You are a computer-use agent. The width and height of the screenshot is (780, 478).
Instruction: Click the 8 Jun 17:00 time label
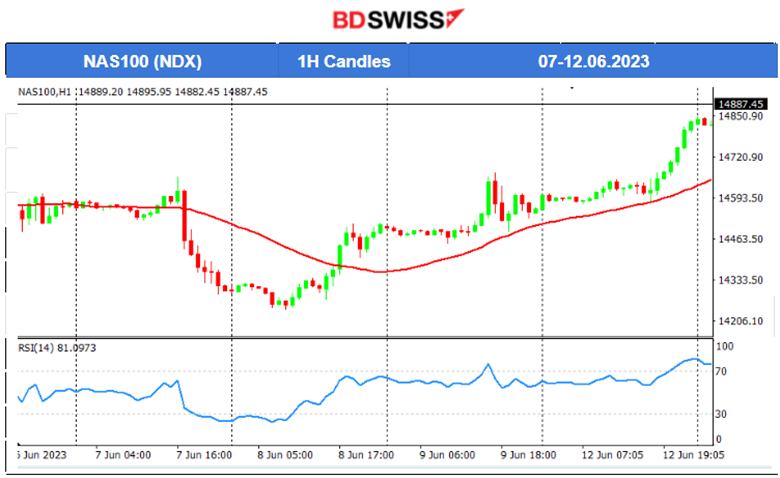pyautogui.click(x=366, y=454)
